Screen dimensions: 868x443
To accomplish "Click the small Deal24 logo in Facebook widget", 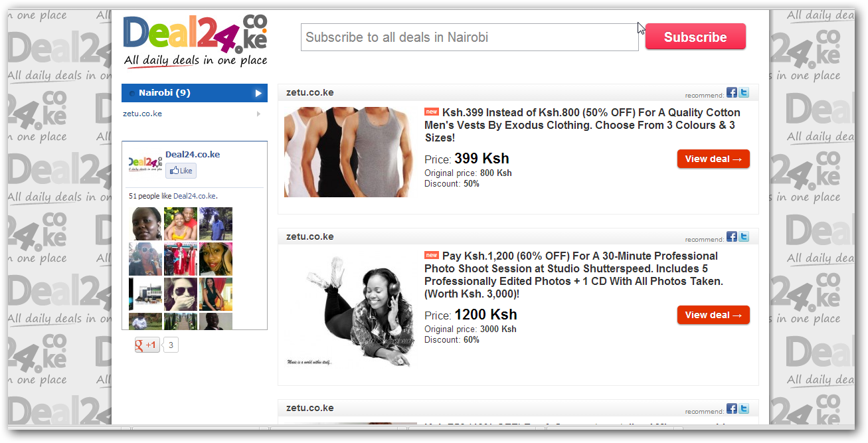I will click(145, 163).
